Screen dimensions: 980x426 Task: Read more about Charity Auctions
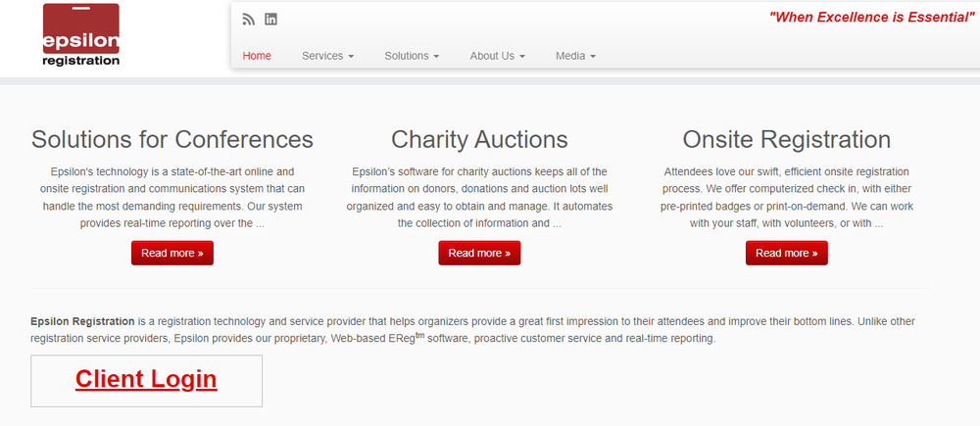pos(479,253)
